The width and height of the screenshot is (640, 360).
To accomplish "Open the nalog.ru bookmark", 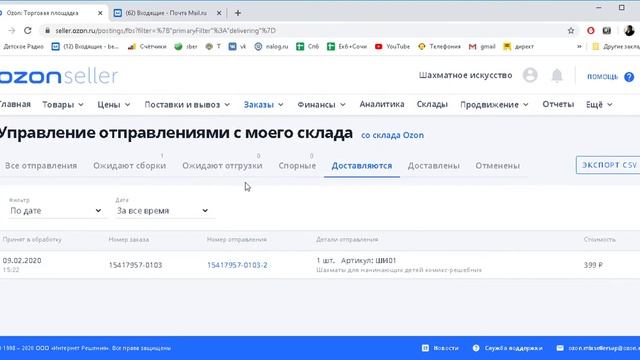I will (271, 47).
